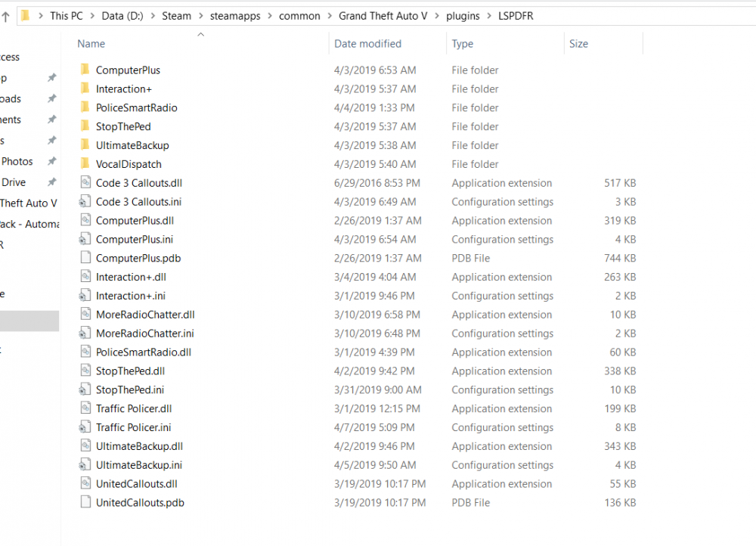Select the file name StopThePed.dll
Screen dimensions: 756x546
point(130,371)
